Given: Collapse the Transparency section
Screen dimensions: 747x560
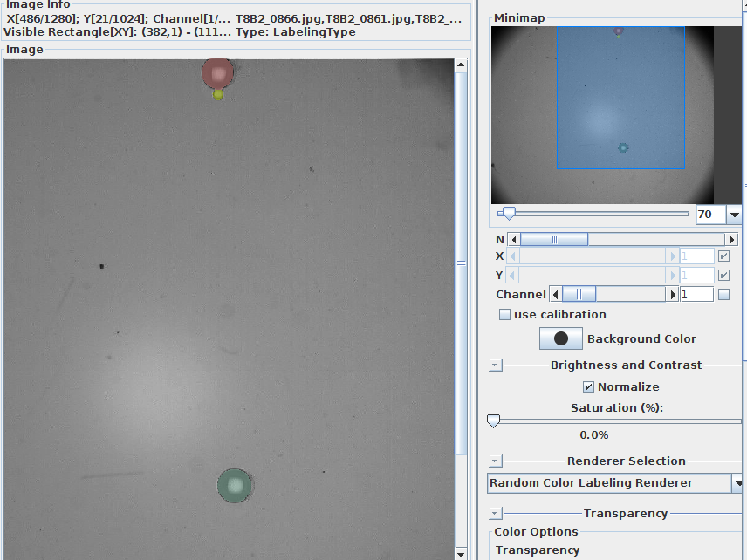Looking at the screenshot, I should pos(495,513).
